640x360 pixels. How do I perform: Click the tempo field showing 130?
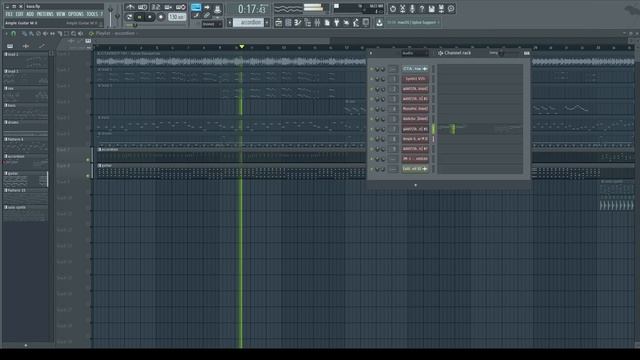click(x=177, y=17)
